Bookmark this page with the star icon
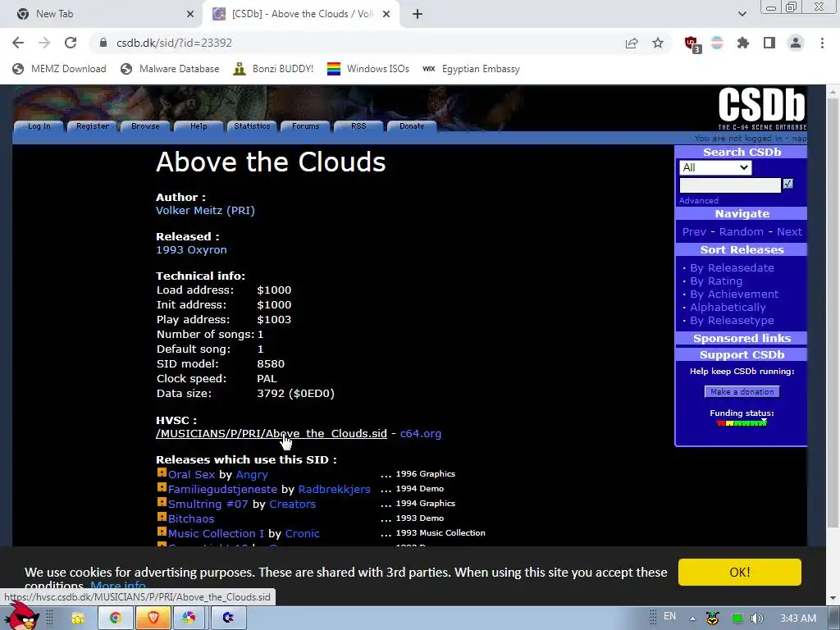840x630 pixels. [x=658, y=43]
